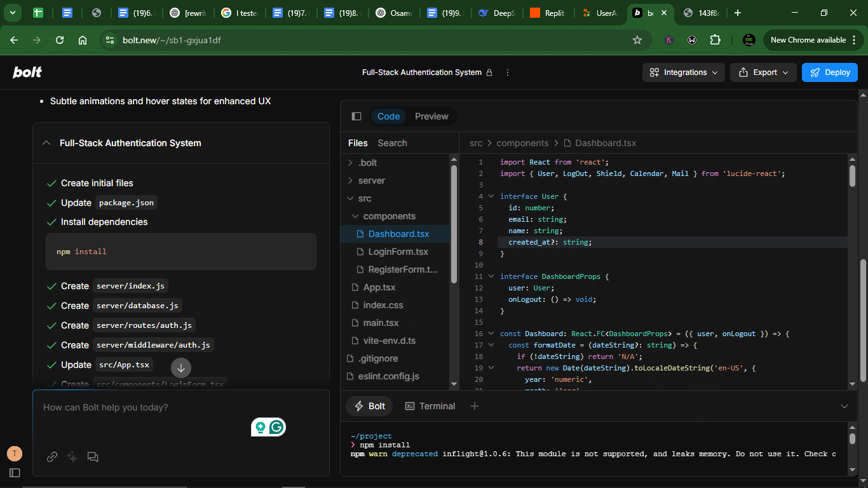Click the browser Home icon
This screenshot has width=868, height=488.
pyautogui.click(x=83, y=40)
